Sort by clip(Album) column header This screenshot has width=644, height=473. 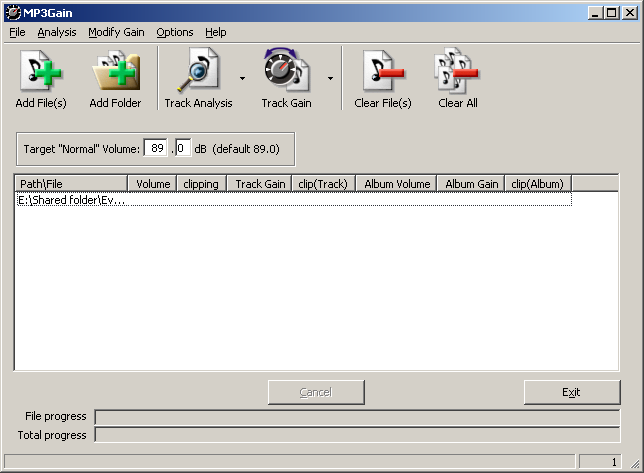point(538,184)
